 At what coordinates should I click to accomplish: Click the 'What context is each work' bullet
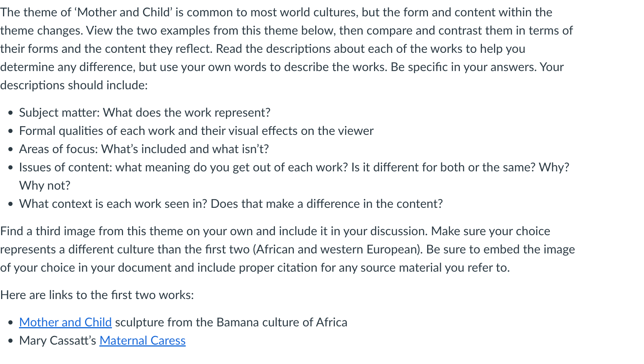coord(231,204)
